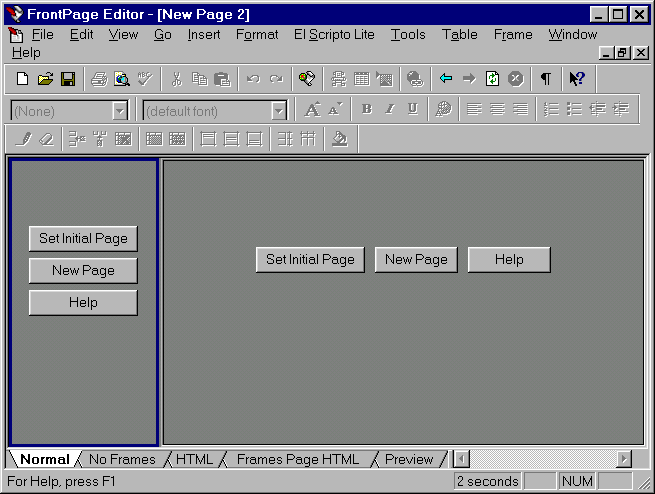
Task: Open the Frame menu
Action: [512, 34]
